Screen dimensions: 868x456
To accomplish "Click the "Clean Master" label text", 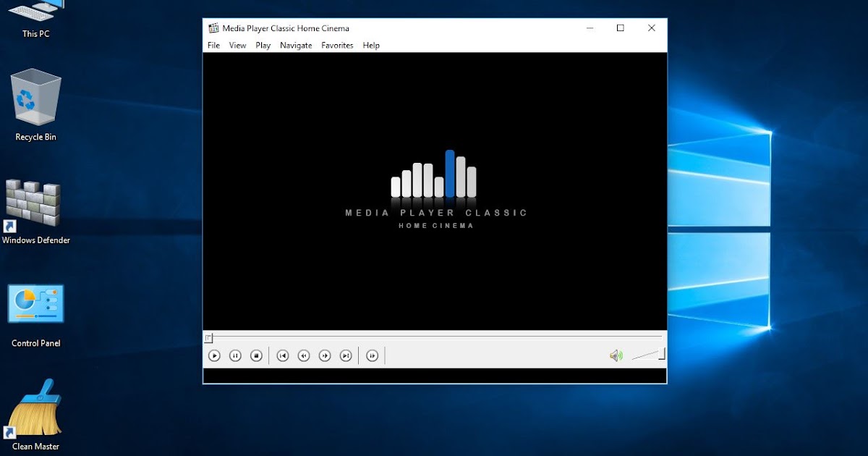I will coord(36,447).
